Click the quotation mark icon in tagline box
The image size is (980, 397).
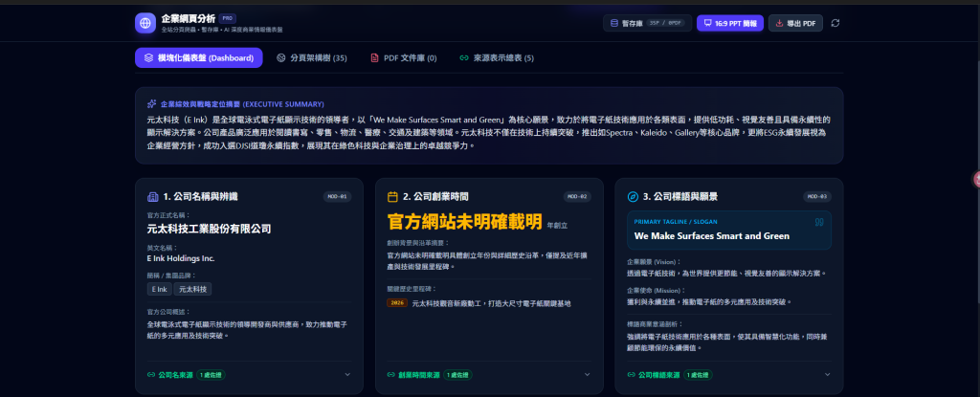point(819,222)
